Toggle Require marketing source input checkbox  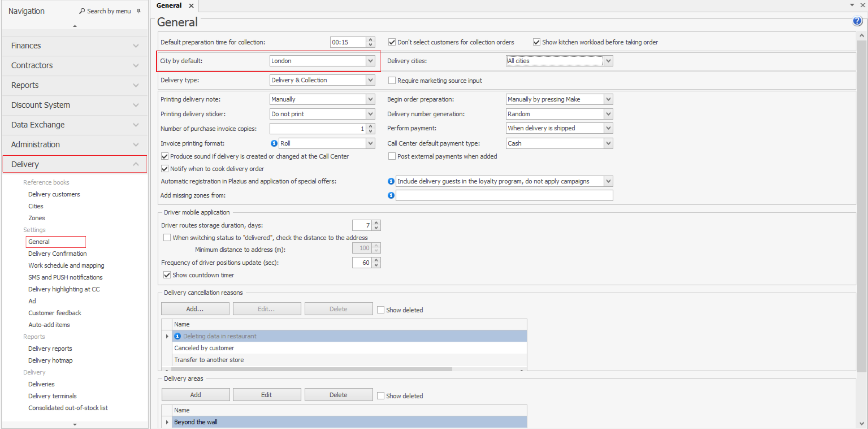click(x=392, y=80)
